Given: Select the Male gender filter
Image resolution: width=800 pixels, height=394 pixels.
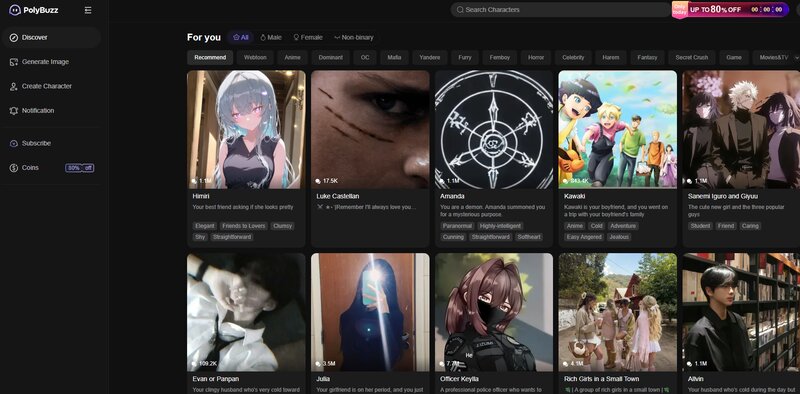Looking at the screenshot, I should 271,37.
